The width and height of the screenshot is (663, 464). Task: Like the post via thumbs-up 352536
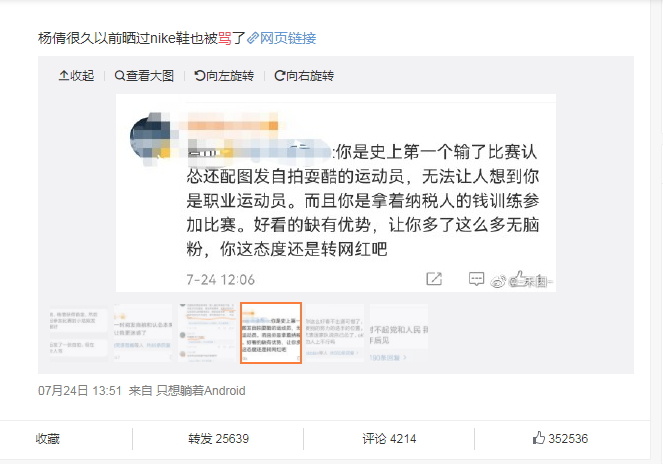[560, 438]
